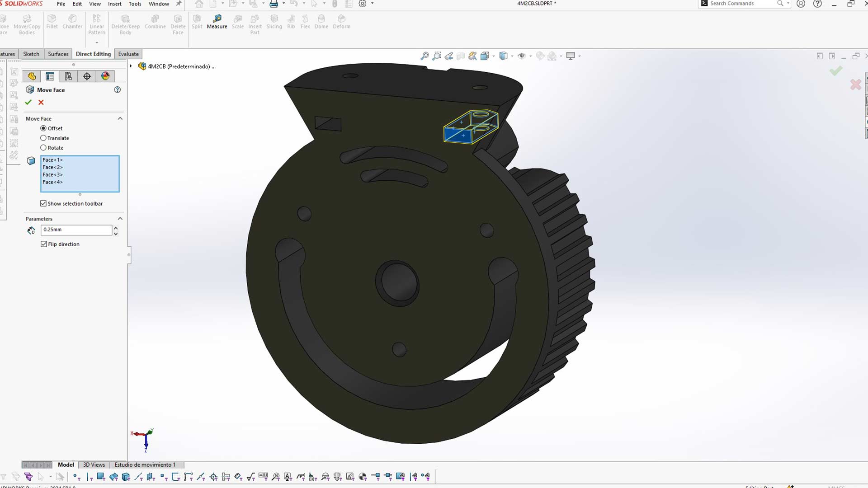Click the filter solid bodies icon

pyautogui.click(x=126, y=477)
